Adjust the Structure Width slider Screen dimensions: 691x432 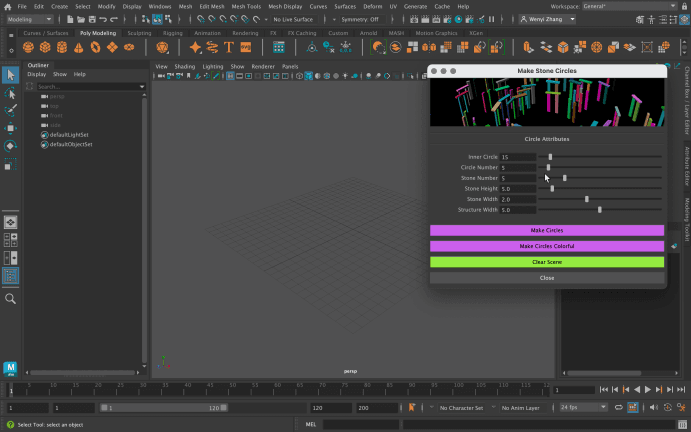(x=599, y=210)
